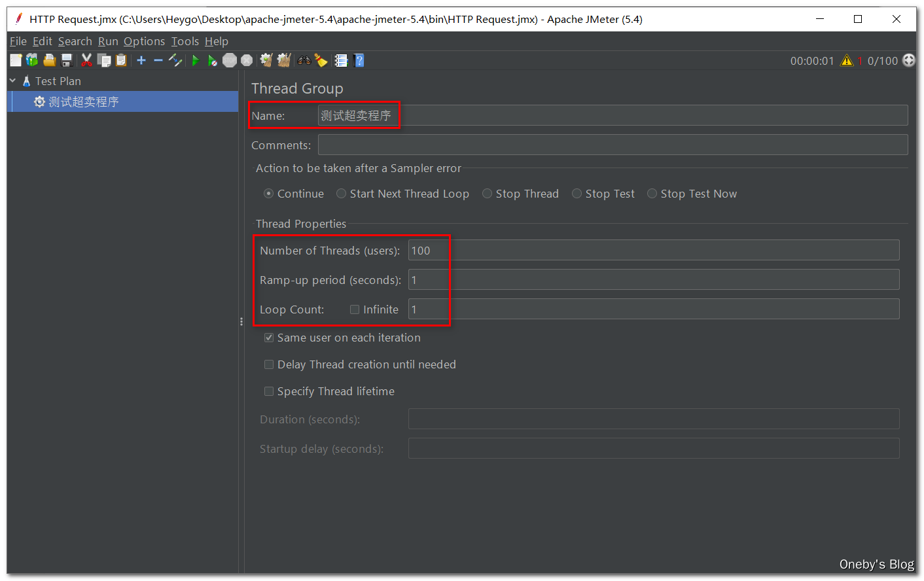Open the Function Helper dialog icon
The height and width of the screenshot is (581, 924).
click(x=341, y=60)
